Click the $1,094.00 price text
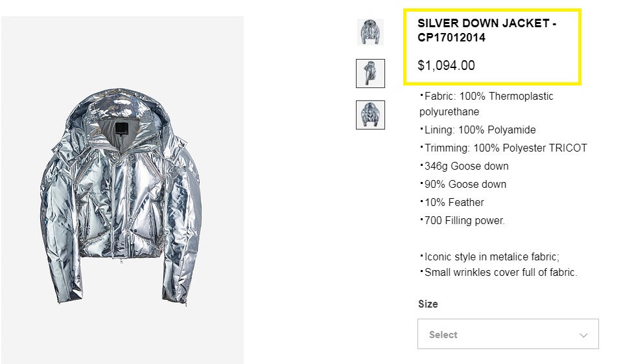Image resolution: width=623 pixels, height=364 pixels. [x=446, y=65]
